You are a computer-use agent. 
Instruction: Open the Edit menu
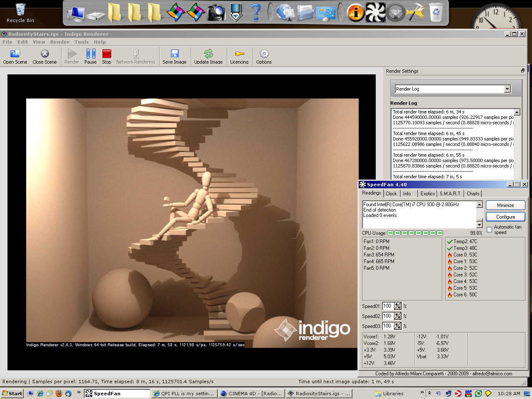[x=23, y=42]
